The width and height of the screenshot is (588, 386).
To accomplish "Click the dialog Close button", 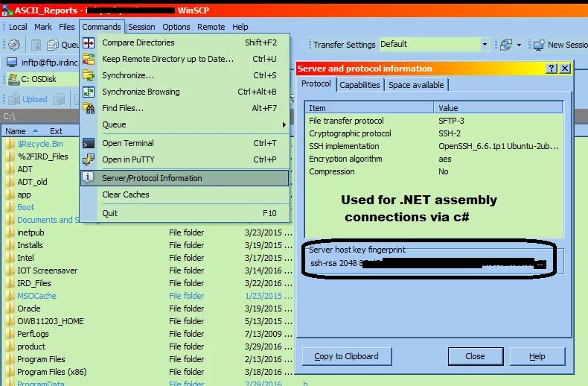I will tap(475, 356).
